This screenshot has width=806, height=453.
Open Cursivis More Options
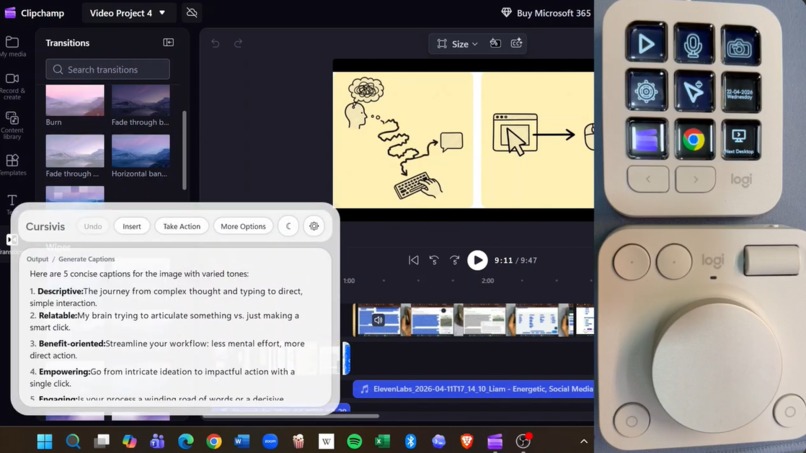[243, 226]
